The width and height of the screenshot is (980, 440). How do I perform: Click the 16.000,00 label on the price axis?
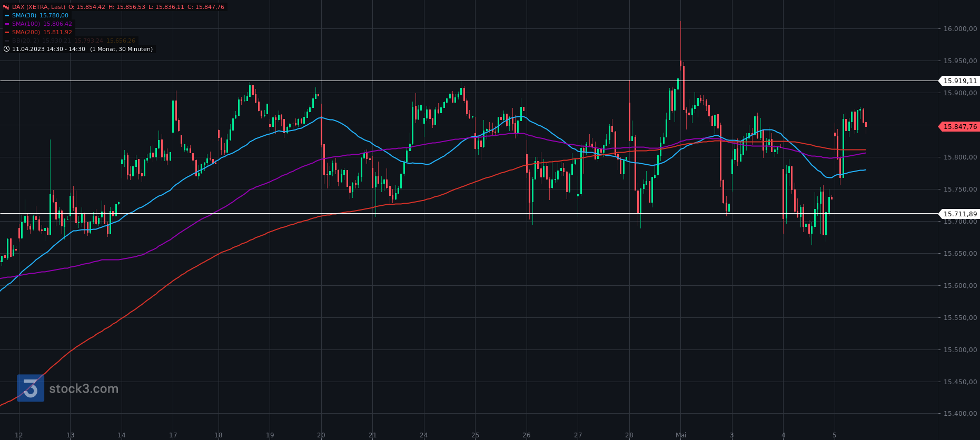(960, 29)
